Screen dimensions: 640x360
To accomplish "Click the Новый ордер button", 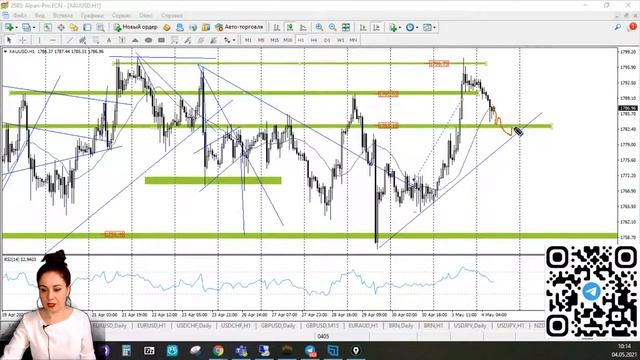I will (x=136, y=27).
